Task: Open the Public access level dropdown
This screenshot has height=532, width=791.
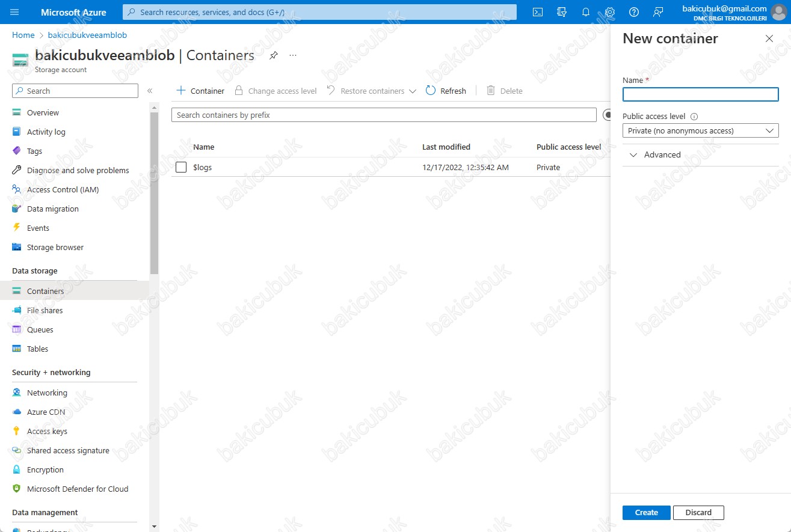Action: 700,130
